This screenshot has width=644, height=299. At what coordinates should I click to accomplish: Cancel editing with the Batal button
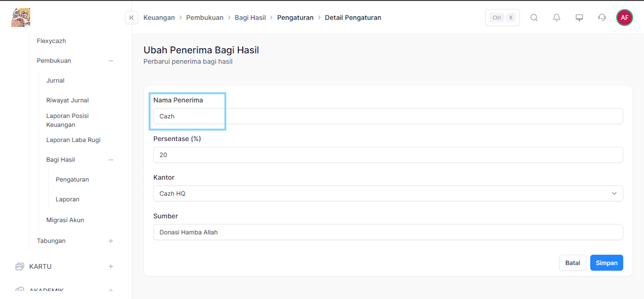coord(573,262)
